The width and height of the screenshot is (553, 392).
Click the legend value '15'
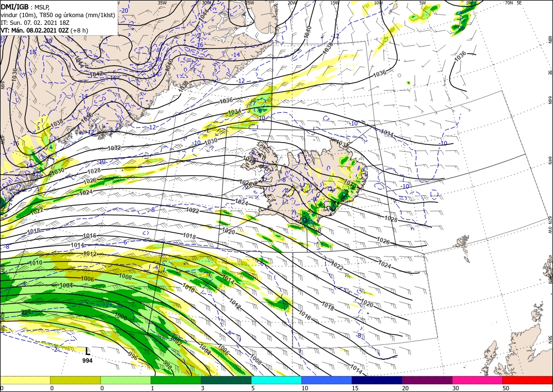click(355, 388)
